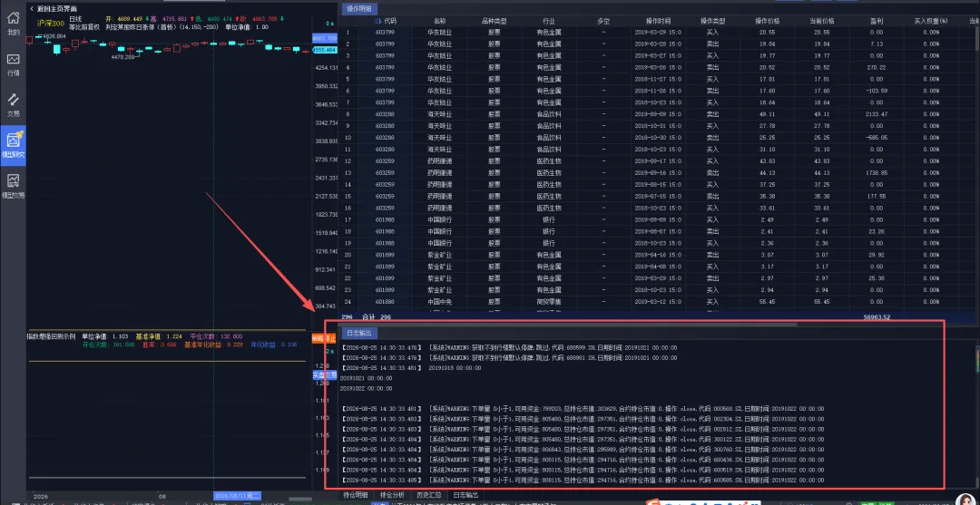Viewport: 980px width, 505px height.
Task: Sort table by 盈利 column header
Action: [876, 21]
